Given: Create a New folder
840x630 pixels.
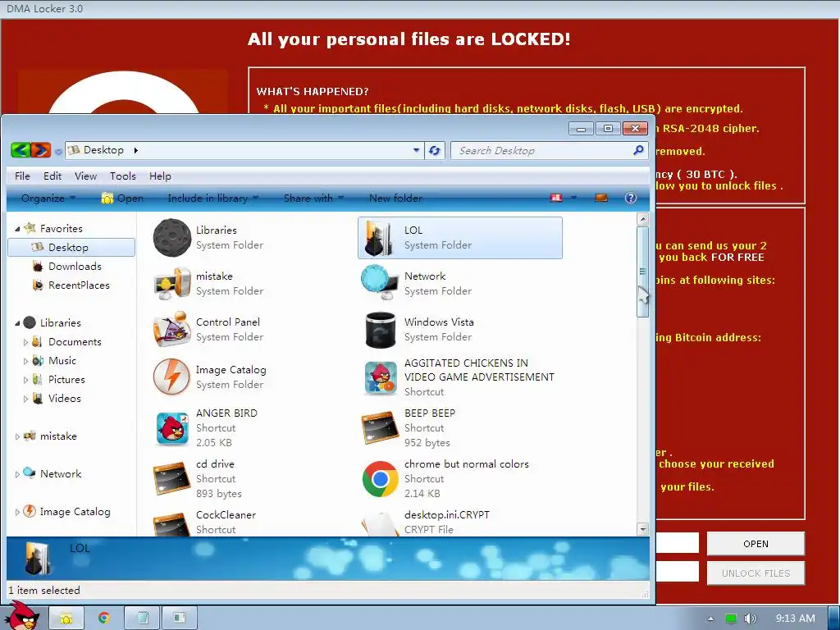Looking at the screenshot, I should click(x=396, y=198).
